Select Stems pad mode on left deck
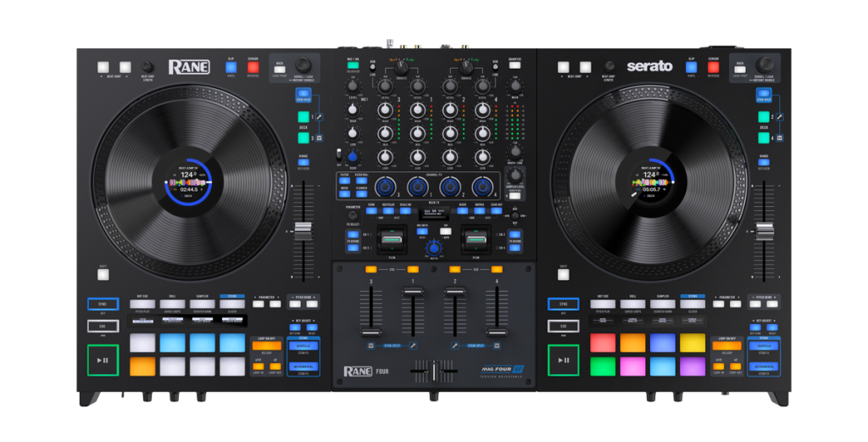This screenshot has width=868, height=442. coord(231,303)
